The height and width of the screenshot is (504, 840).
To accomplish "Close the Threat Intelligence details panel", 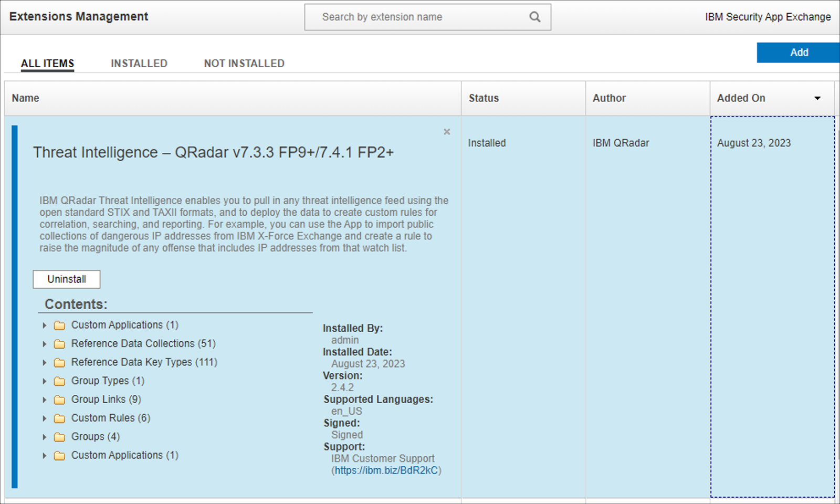I will 447,132.
